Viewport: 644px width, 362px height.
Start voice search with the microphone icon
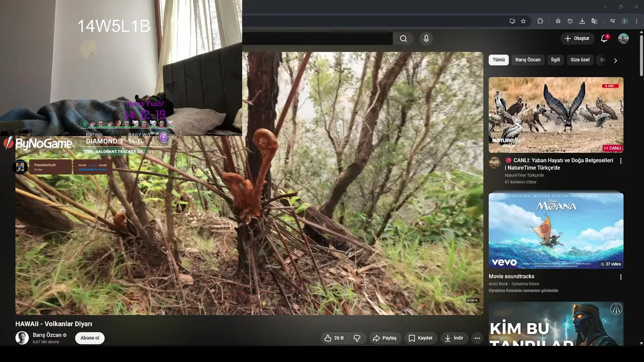click(426, 39)
